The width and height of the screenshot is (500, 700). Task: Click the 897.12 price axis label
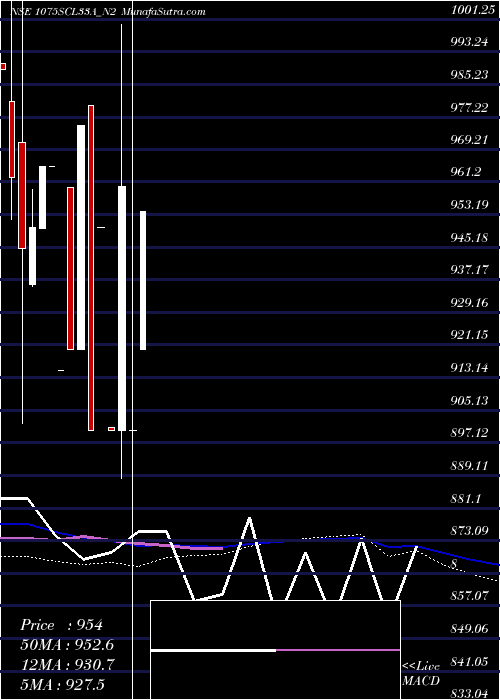pos(471,433)
